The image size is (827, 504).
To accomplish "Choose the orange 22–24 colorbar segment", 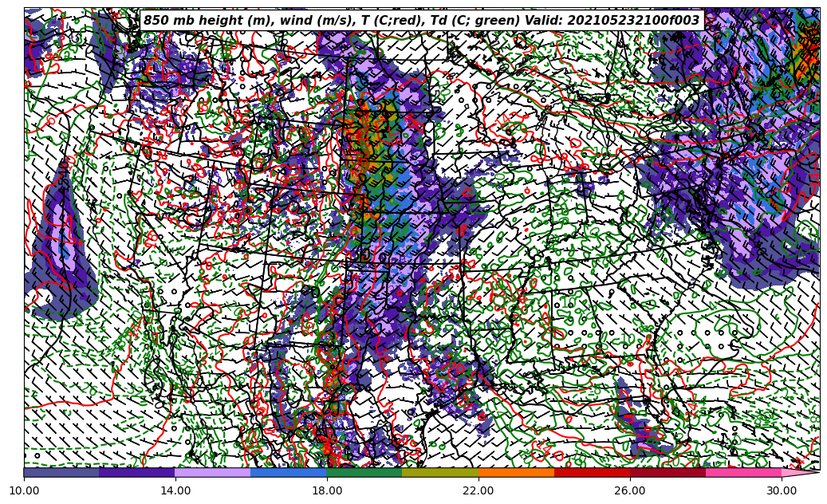I will (516, 472).
